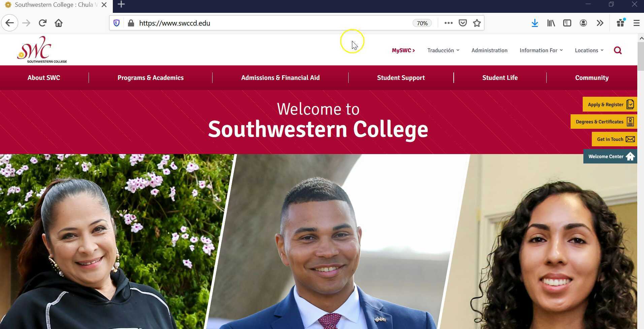
Task: Click the Apply & Register button
Action: [x=610, y=104]
